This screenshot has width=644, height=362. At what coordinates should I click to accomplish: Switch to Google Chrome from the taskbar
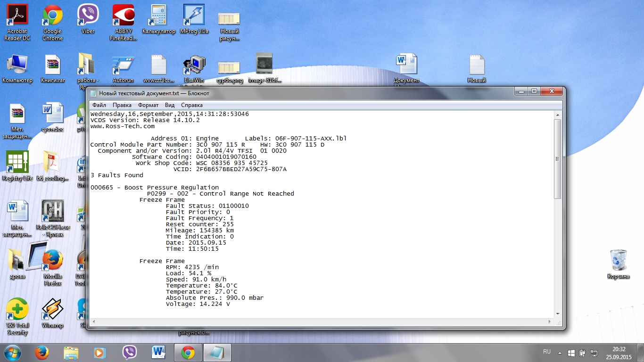pyautogui.click(x=188, y=353)
